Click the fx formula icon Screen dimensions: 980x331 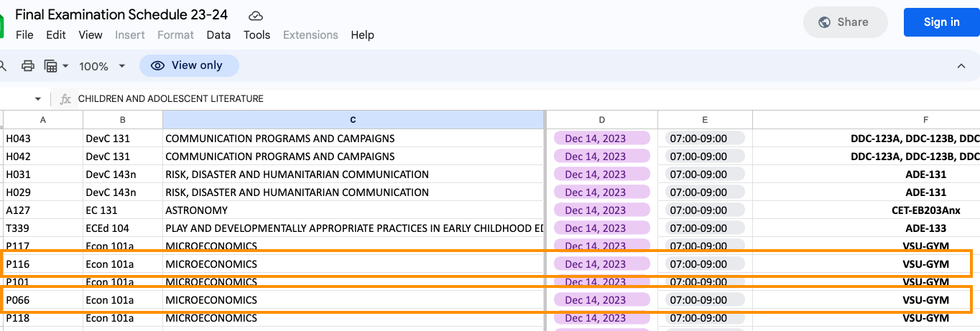click(x=65, y=99)
